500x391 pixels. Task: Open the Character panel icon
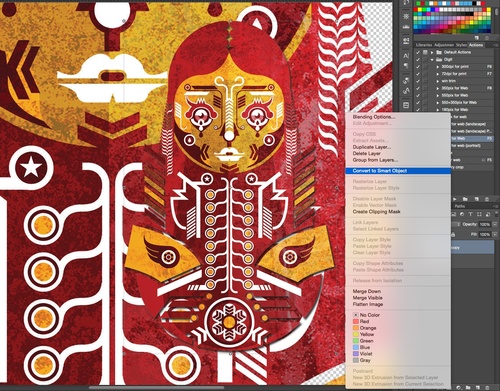point(406,56)
